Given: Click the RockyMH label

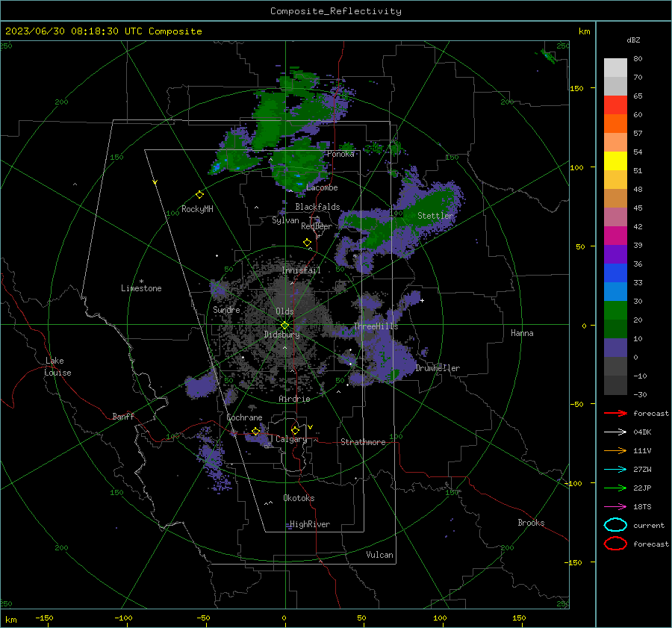Looking at the screenshot, I should point(197,209).
